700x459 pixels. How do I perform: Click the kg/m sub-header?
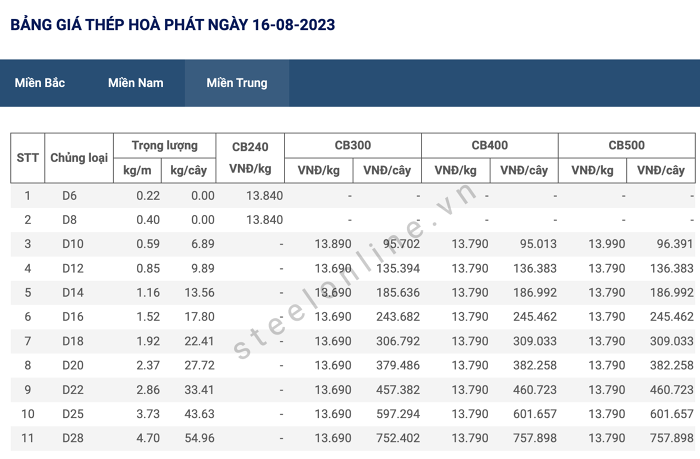pos(137,170)
